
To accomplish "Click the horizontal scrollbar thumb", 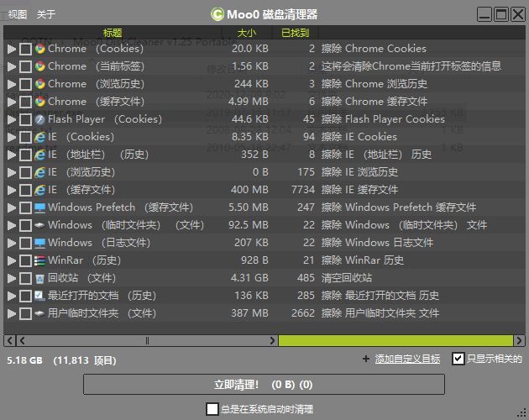I will (147, 341).
